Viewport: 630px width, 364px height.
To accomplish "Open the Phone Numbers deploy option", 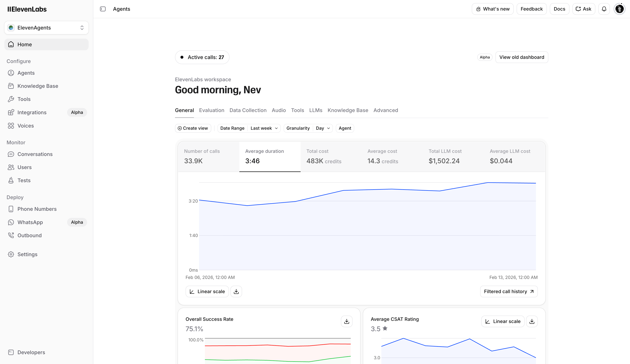I will click(37, 209).
